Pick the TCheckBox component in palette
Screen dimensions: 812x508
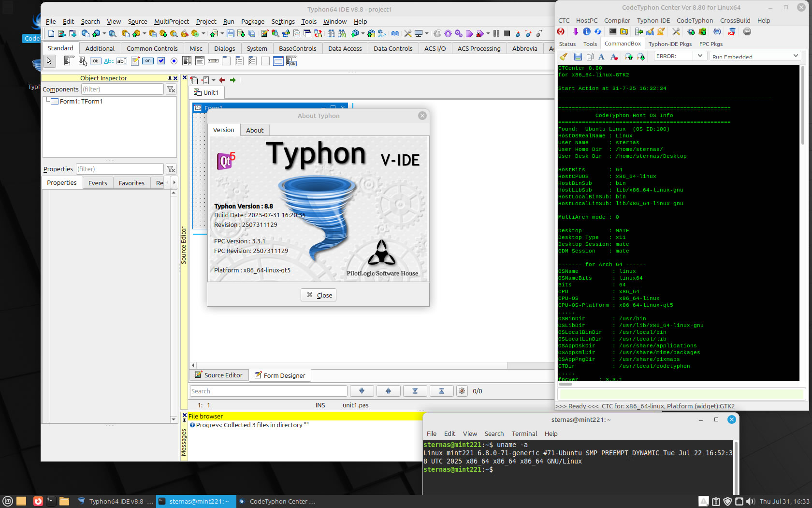[161, 61]
